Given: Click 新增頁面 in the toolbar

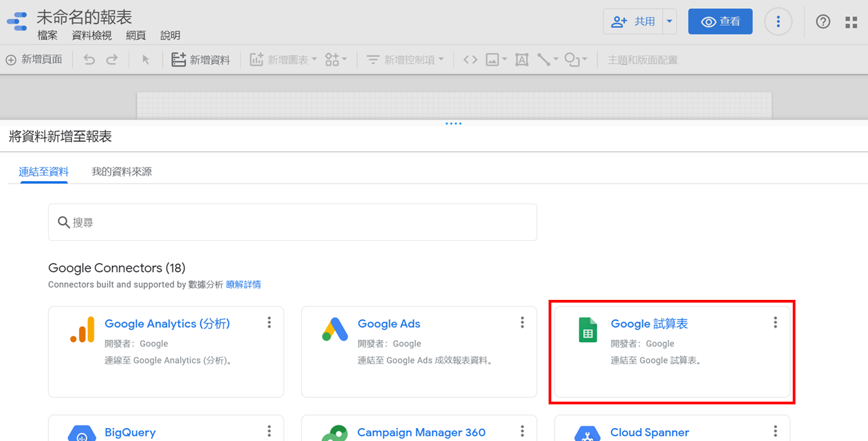Looking at the screenshot, I should (x=34, y=60).
